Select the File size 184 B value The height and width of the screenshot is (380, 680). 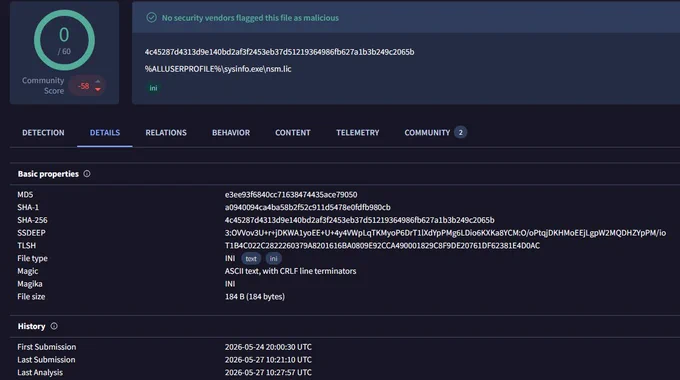[x=255, y=297]
